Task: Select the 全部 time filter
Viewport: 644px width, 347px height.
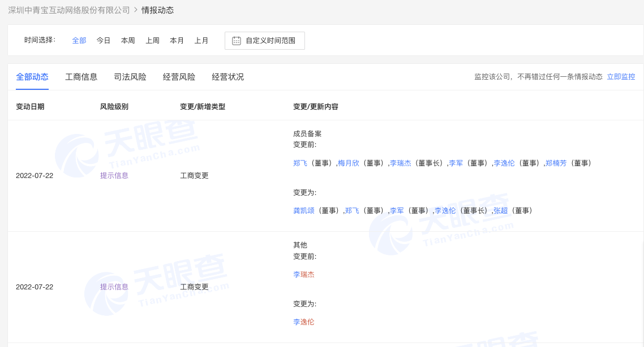Action: click(79, 41)
